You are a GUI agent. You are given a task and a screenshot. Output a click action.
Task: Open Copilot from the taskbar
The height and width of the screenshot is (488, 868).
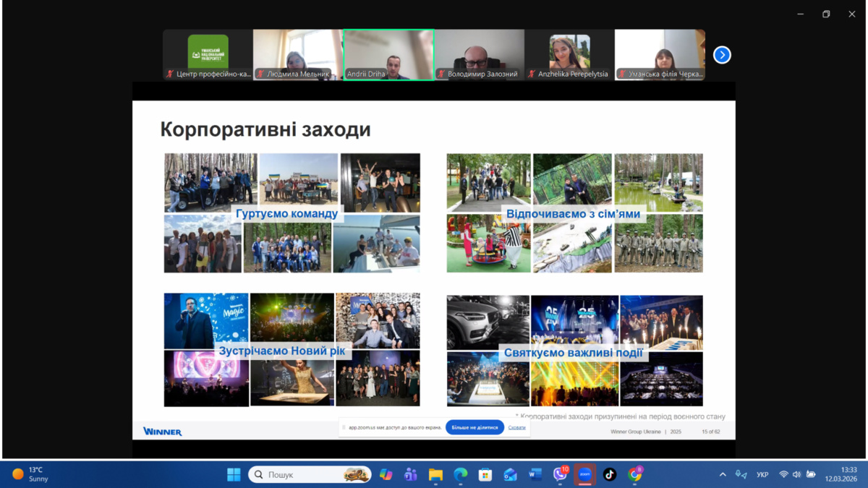386,474
